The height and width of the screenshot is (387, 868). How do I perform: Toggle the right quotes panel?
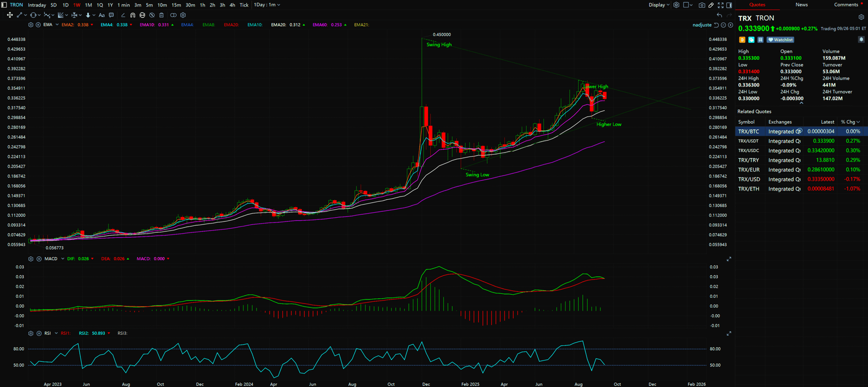tap(730, 5)
